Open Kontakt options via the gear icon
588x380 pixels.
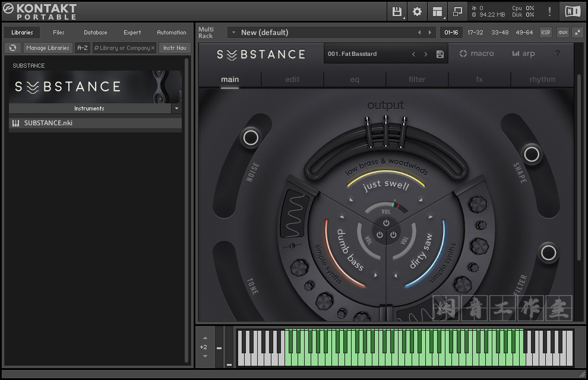tap(417, 11)
